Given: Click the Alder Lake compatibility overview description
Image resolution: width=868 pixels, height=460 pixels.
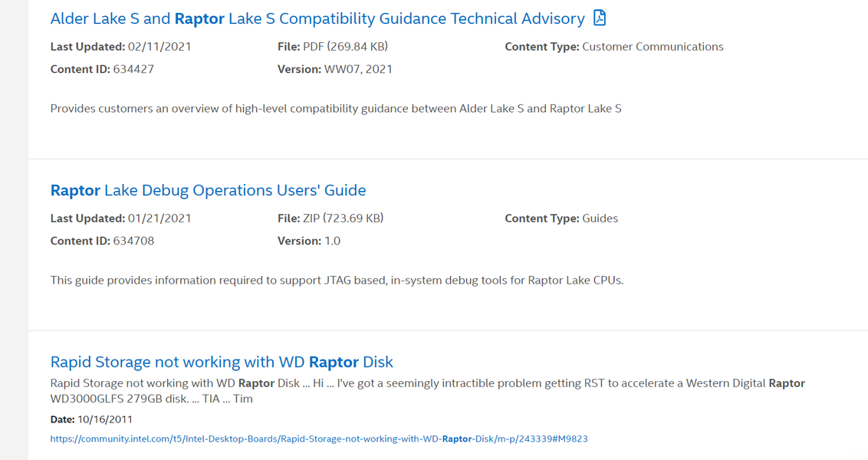Looking at the screenshot, I should click(x=336, y=109).
